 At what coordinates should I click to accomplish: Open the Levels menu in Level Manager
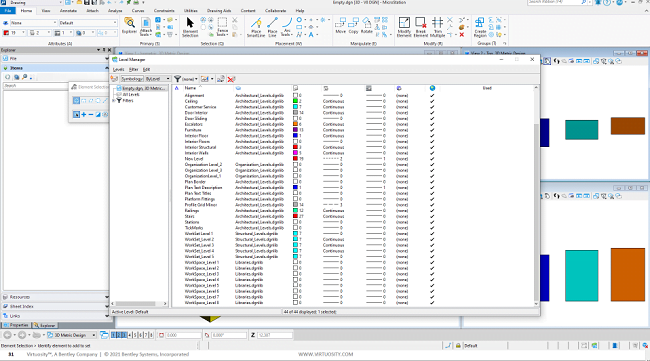118,69
